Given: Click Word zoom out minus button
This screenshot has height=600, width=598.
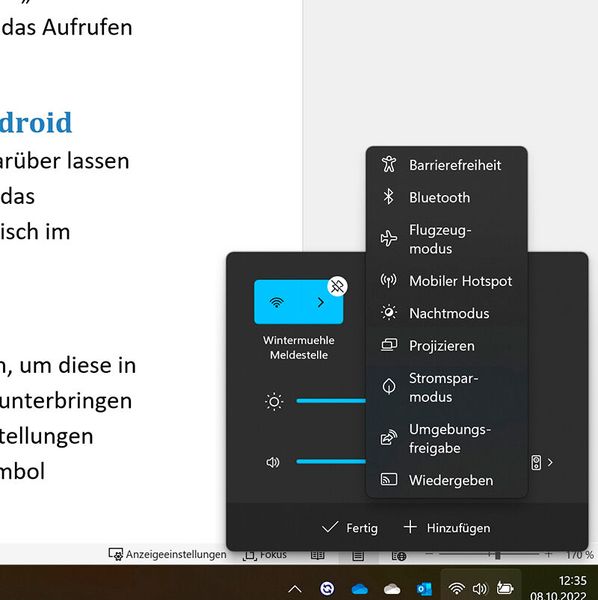Looking at the screenshot, I should coord(429,554).
